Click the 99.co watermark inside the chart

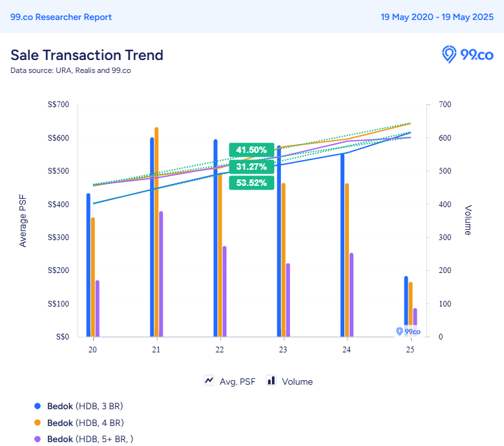408,331
